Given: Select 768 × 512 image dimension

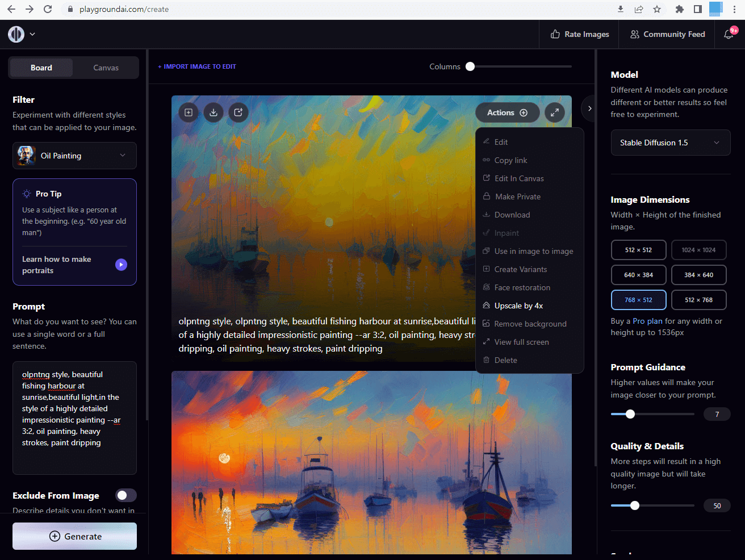Looking at the screenshot, I should pos(638,300).
